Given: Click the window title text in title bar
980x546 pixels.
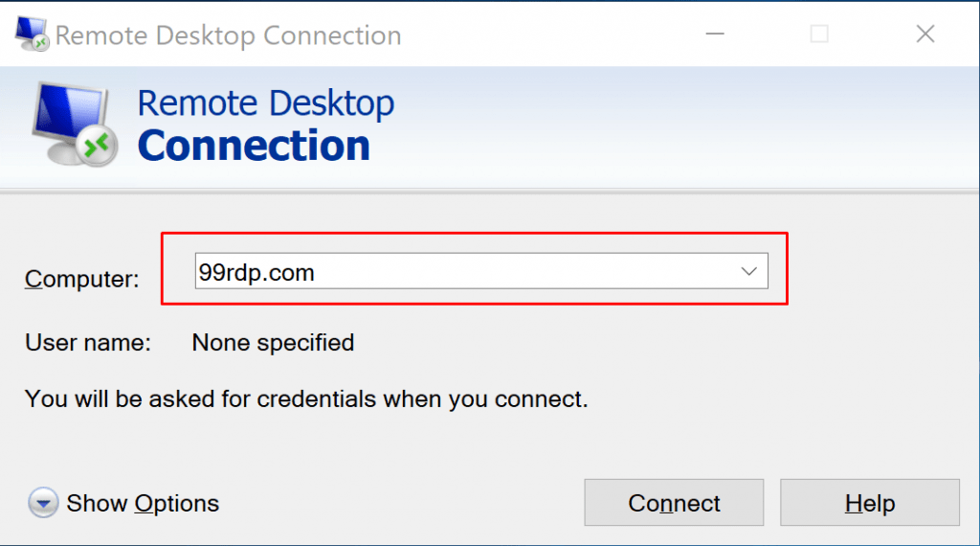Looking at the screenshot, I should pyautogui.click(x=228, y=36).
